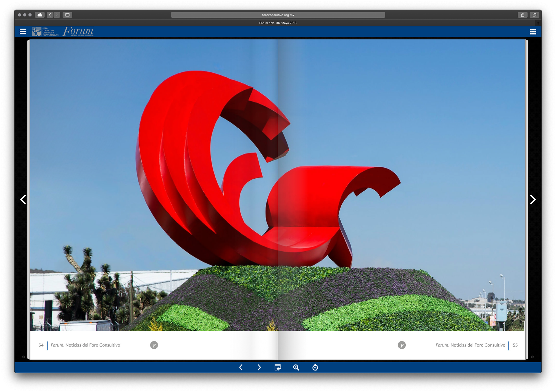Click the Forum magazine logo
556x392 pixels.
click(78, 31)
